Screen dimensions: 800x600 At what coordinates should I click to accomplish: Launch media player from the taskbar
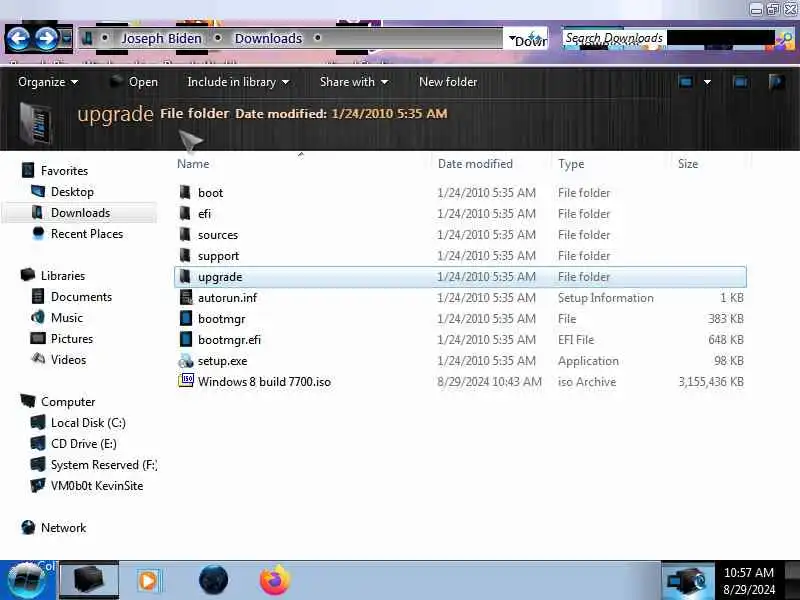pos(149,581)
